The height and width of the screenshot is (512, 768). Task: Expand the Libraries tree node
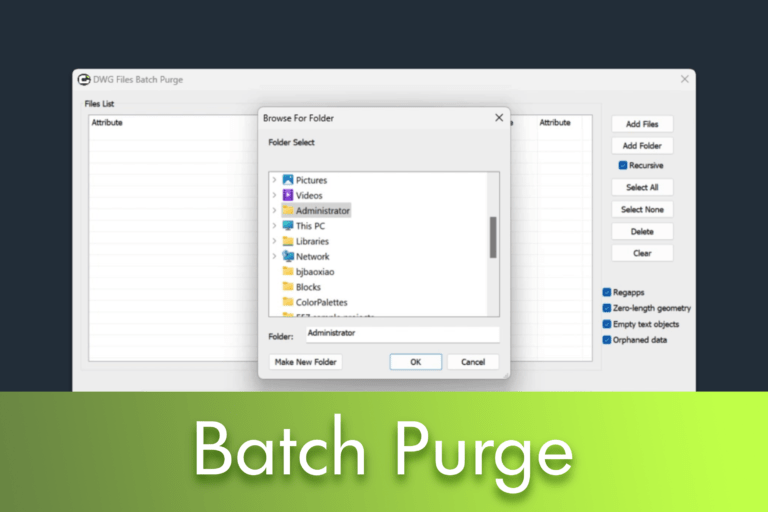[x=274, y=241]
